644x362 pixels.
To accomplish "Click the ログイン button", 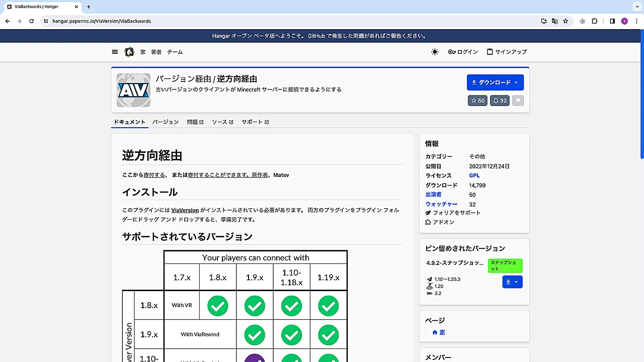I will pos(463,52).
